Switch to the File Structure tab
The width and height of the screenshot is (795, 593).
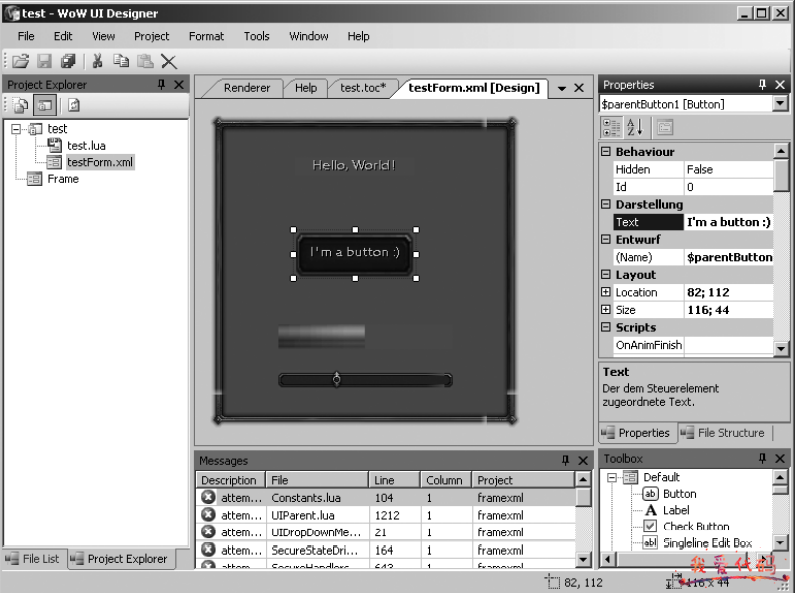coord(724,433)
